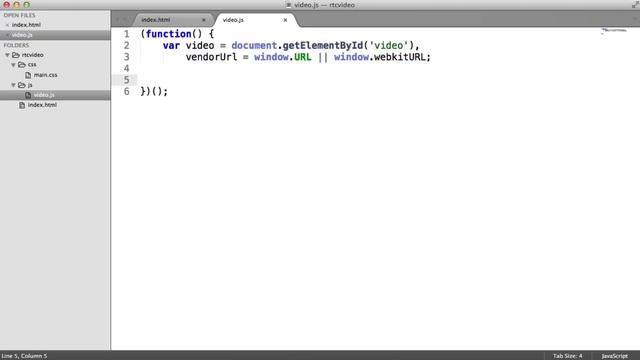Open main.css in the sidebar
640x360 pixels.
tap(45, 75)
